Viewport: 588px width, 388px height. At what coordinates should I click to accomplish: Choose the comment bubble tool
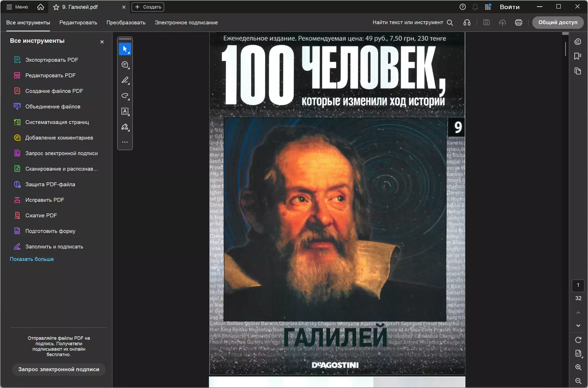[125, 65]
